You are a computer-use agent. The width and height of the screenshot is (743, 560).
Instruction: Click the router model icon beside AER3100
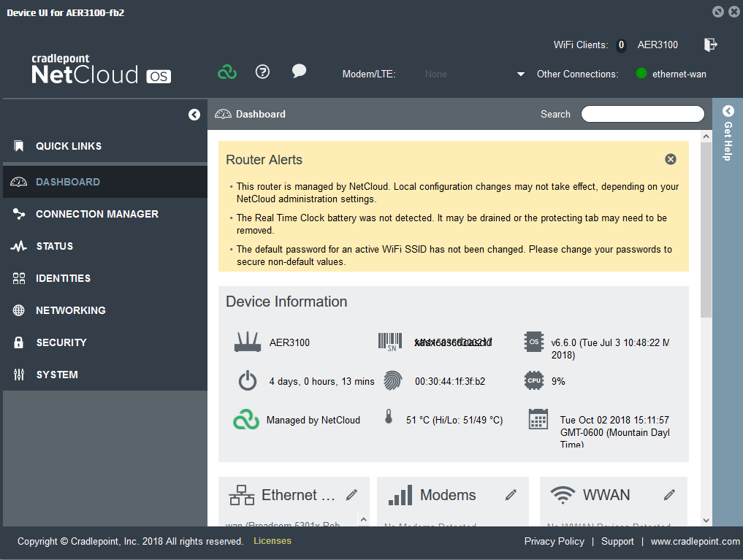pyautogui.click(x=248, y=342)
